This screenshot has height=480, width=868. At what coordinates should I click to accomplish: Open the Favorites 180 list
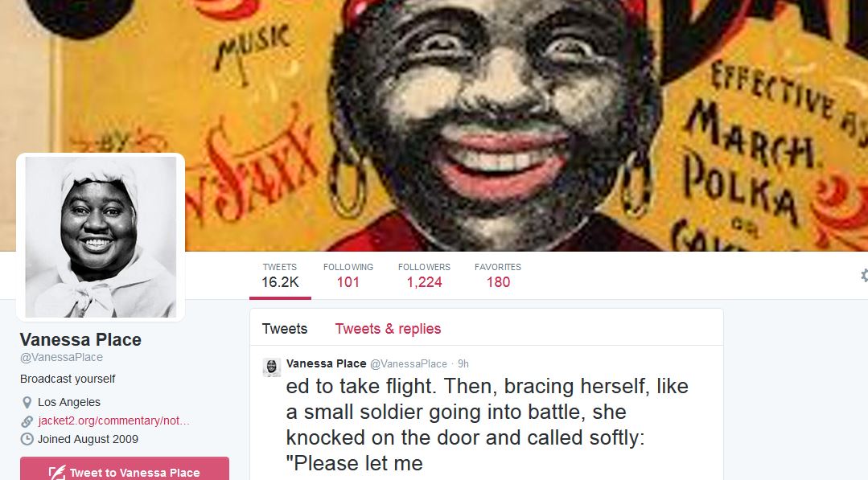(498, 275)
